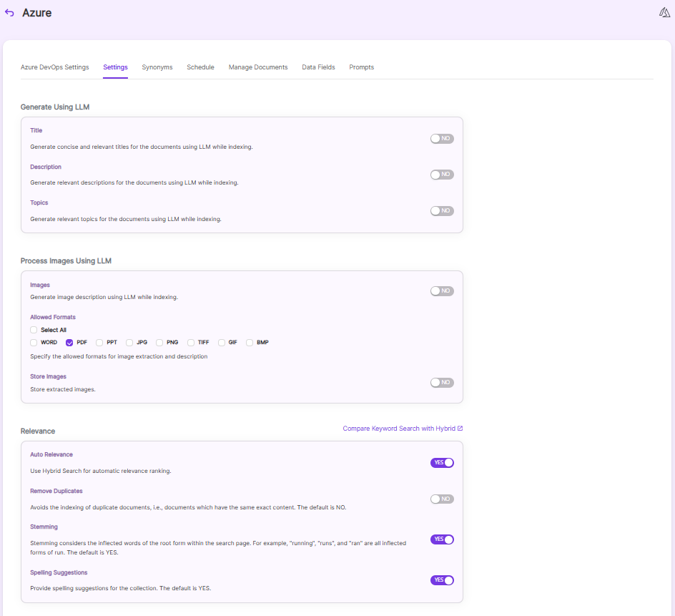Viewport: 675px width, 616px height.
Task: Click the Process Images Using LLM heading
Action: tap(66, 260)
